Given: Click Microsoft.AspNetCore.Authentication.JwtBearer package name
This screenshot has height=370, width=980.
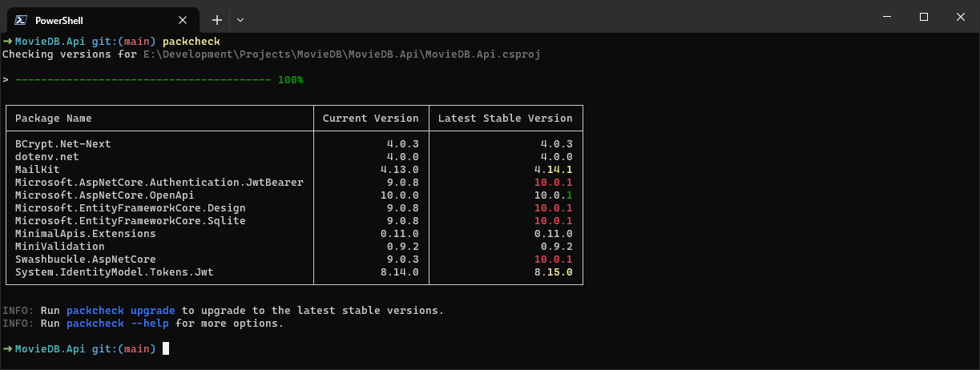Looking at the screenshot, I should tap(159, 183).
